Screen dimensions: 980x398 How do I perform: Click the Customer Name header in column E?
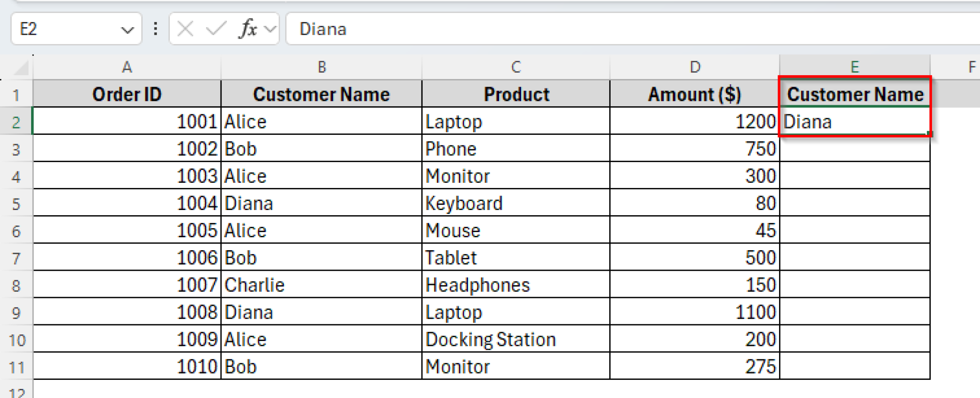pyautogui.click(x=855, y=94)
